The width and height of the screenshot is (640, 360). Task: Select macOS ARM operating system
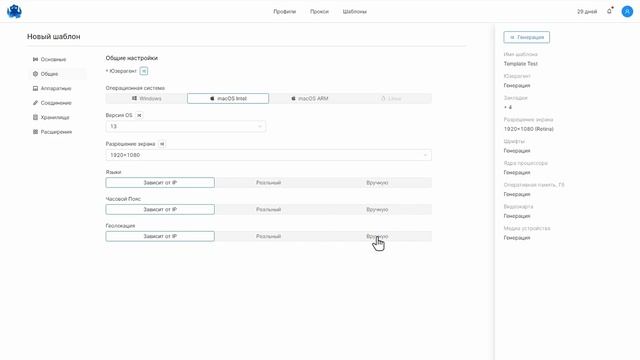(309, 98)
